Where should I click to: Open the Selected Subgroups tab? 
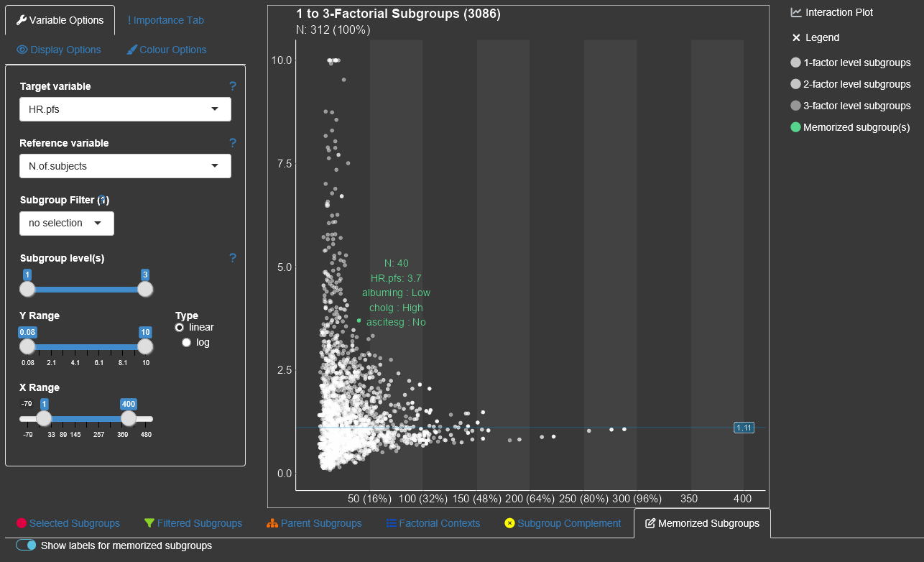(68, 523)
